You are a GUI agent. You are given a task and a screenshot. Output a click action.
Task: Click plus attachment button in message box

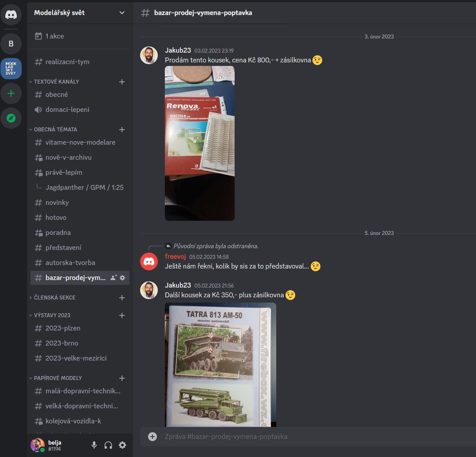pos(152,437)
